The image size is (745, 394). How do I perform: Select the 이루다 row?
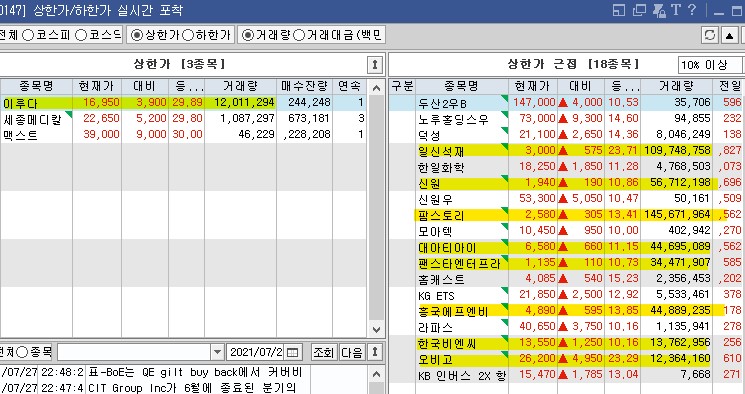click(x=183, y=103)
